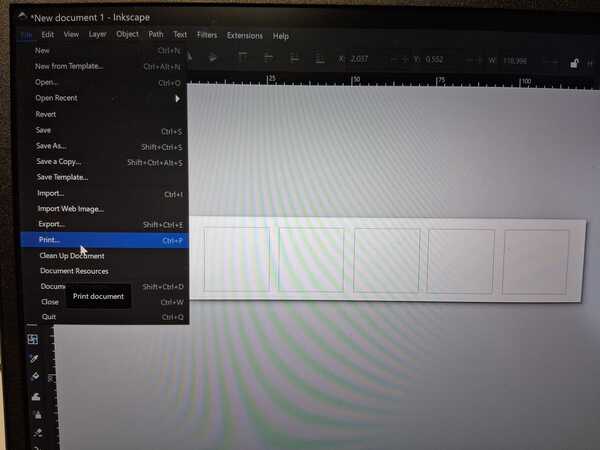Choose the highlighted Print... entry
The height and width of the screenshot is (450, 600).
[x=105, y=240]
